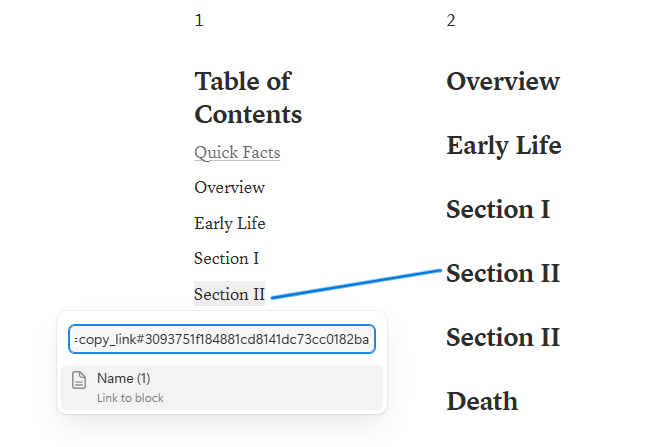Click the Section II heading just above Death
This screenshot has width=660, height=447.
click(503, 337)
